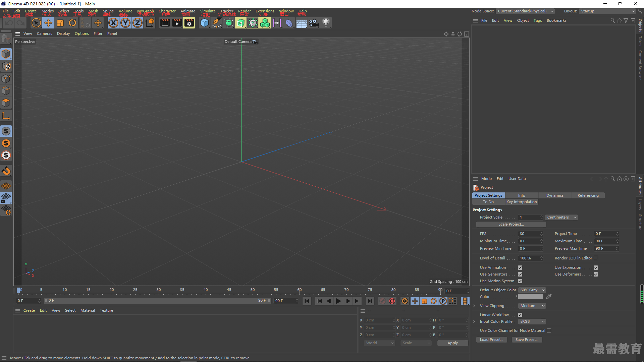This screenshot has width=644, height=362.
Task: Toggle Use Animation checkbox
Action: pyautogui.click(x=520, y=267)
